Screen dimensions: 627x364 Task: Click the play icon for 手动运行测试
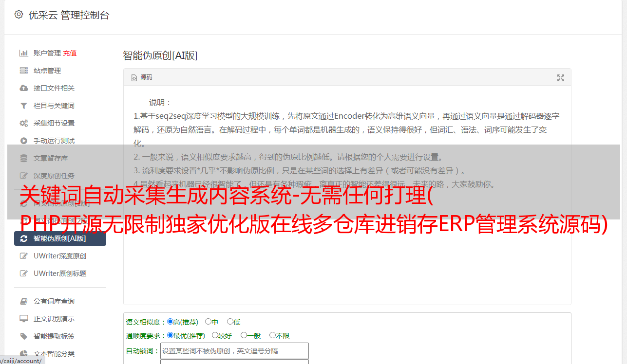(23, 141)
